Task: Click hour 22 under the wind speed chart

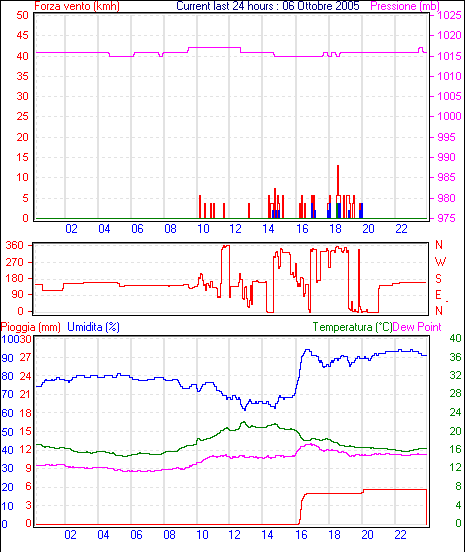Action: tap(401, 229)
